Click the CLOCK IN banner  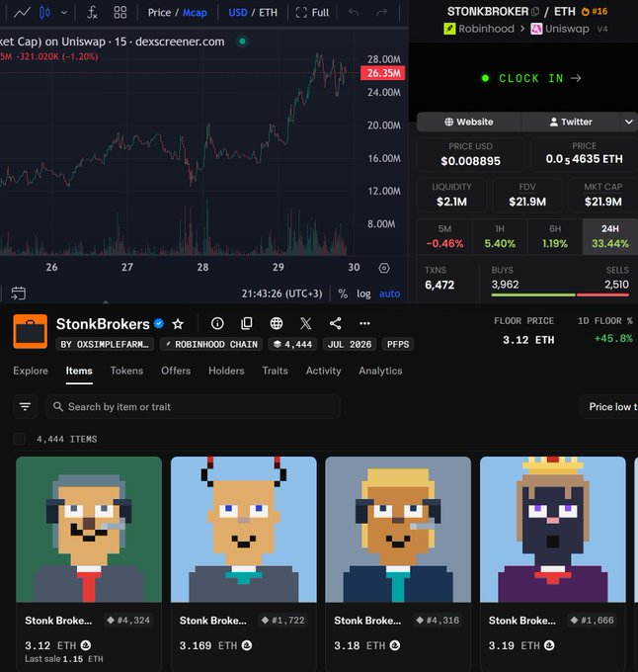tap(531, 78)
